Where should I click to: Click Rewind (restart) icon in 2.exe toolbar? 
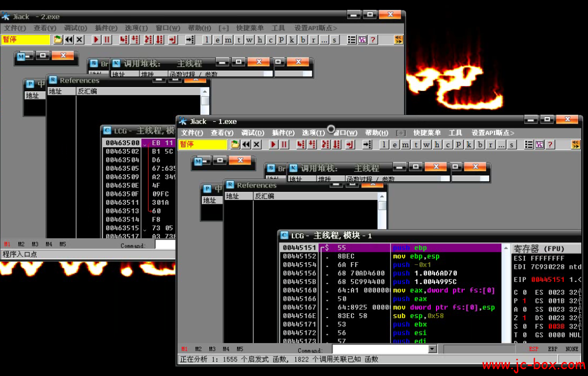(69, 40)
